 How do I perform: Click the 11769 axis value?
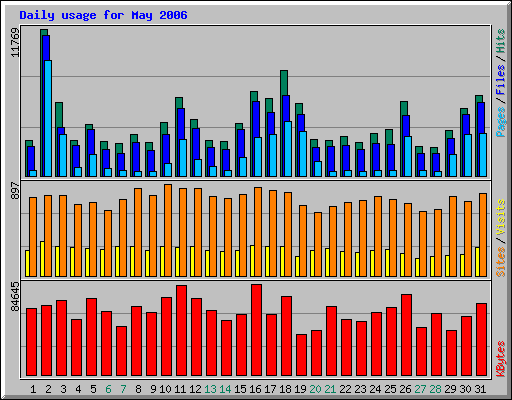[15, 42]
